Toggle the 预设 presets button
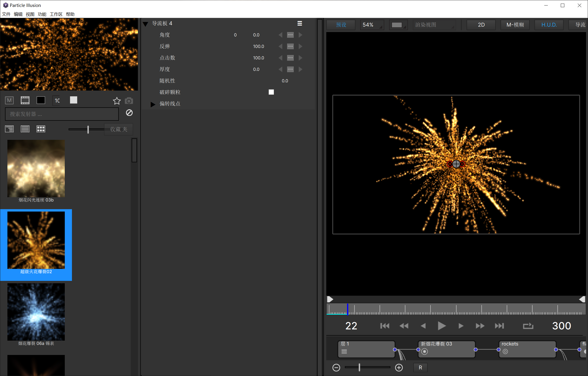 click(x=341, y=25)
